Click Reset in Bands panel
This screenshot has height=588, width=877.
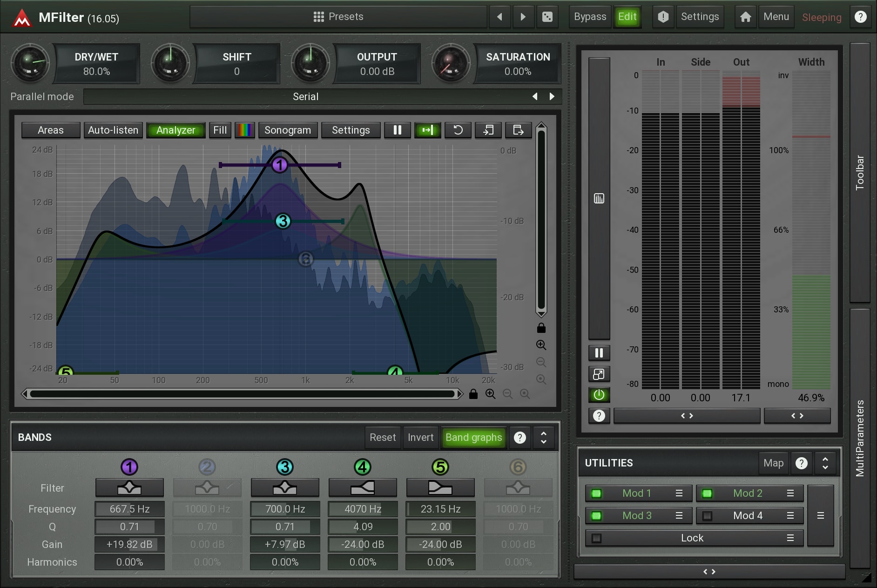[383, 437]
